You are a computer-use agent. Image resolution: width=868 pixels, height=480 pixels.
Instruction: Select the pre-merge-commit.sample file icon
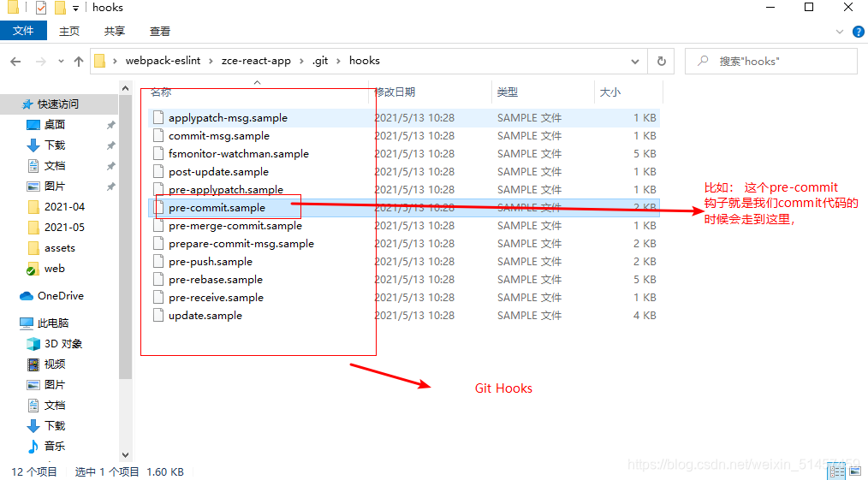pyautogui.click(x=158, y=225)
